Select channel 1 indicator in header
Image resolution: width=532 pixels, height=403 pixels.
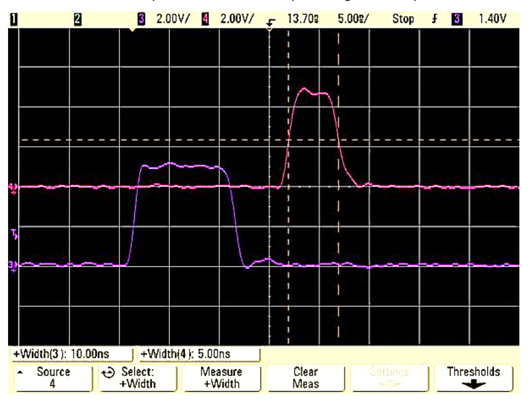coord(13,19)
